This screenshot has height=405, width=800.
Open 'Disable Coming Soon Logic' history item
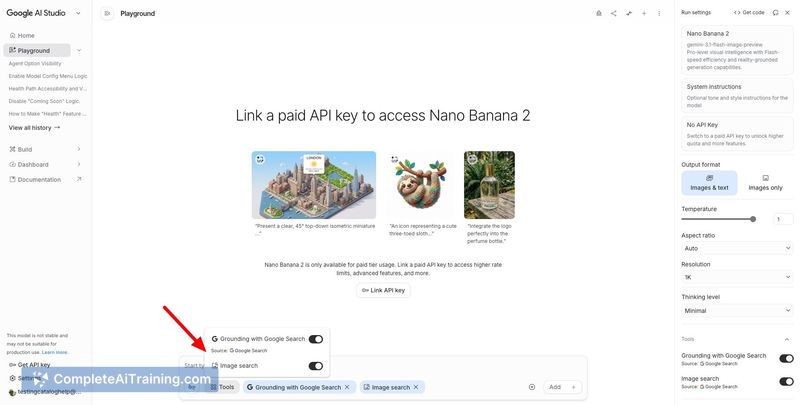[44, 101]
